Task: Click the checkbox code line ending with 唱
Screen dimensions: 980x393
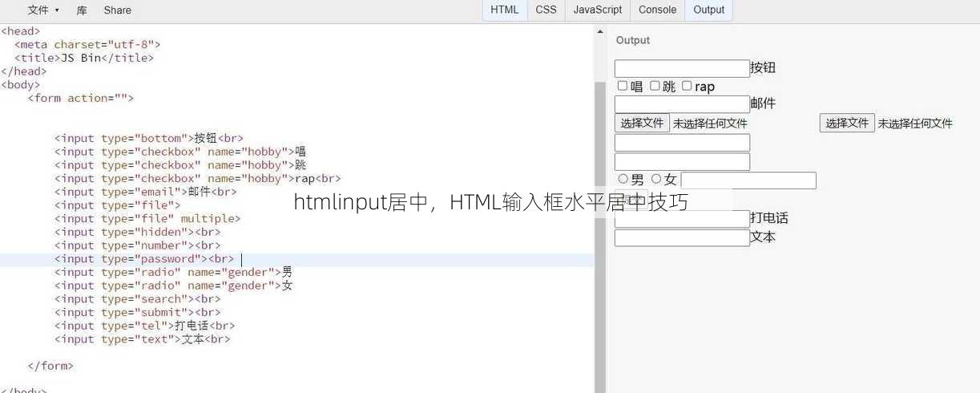Action: [180, 152]
